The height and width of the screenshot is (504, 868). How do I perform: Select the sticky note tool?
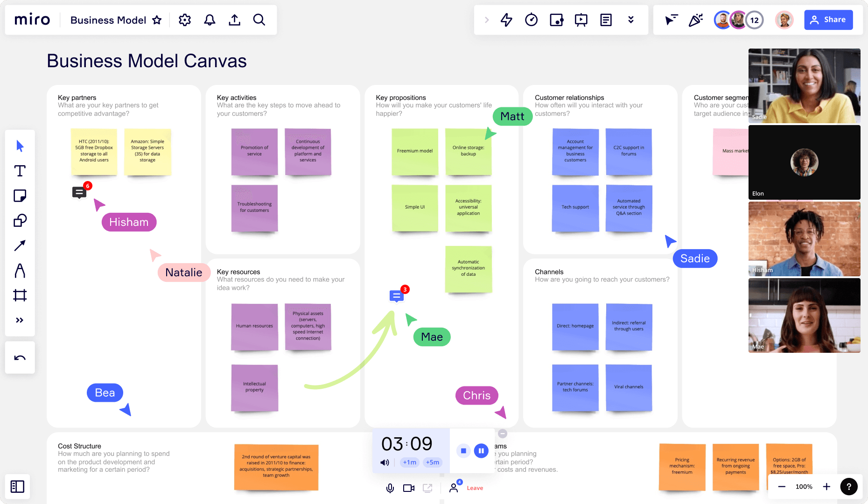click(20, 196)
